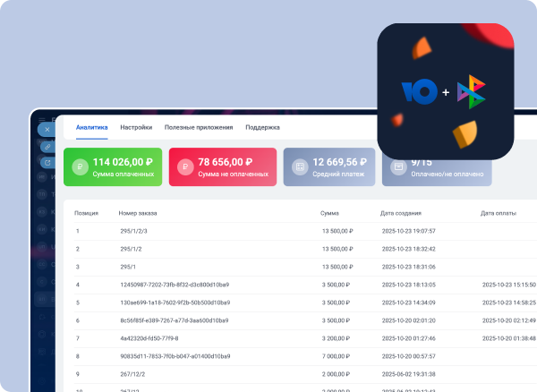Click the 78 656,00 ₽ unpaid sum card

[221, 167]
